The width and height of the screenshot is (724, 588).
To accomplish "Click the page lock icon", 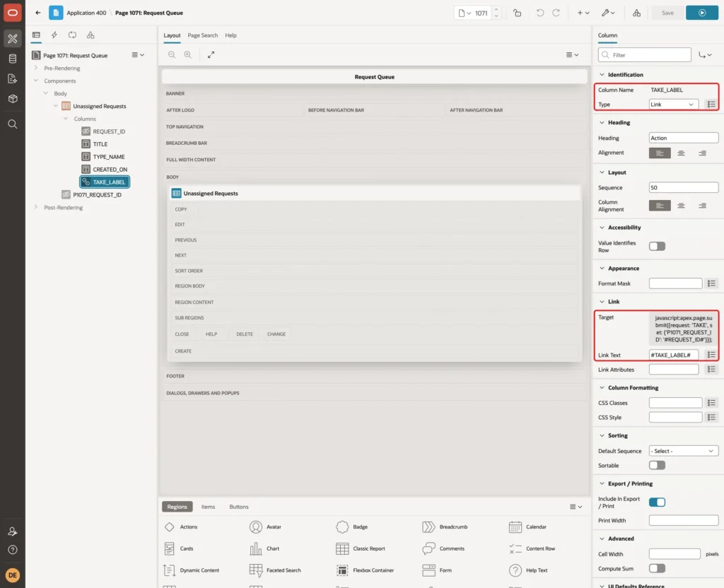I will pos(517,13).
